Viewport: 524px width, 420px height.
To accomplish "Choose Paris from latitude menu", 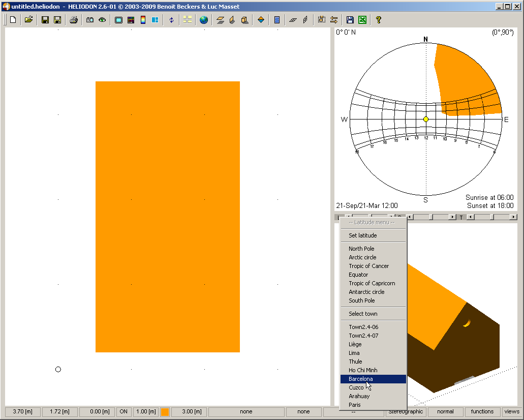I will pos(373,405).
